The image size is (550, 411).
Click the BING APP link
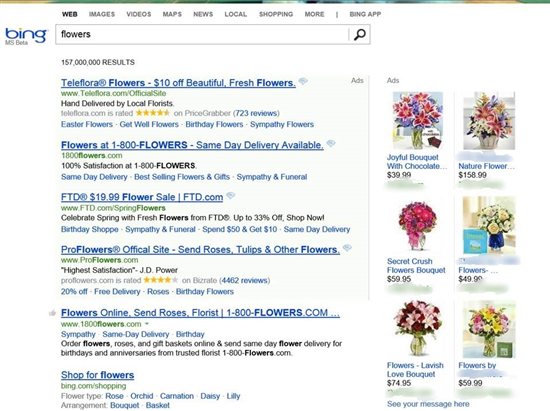point(365,14)
